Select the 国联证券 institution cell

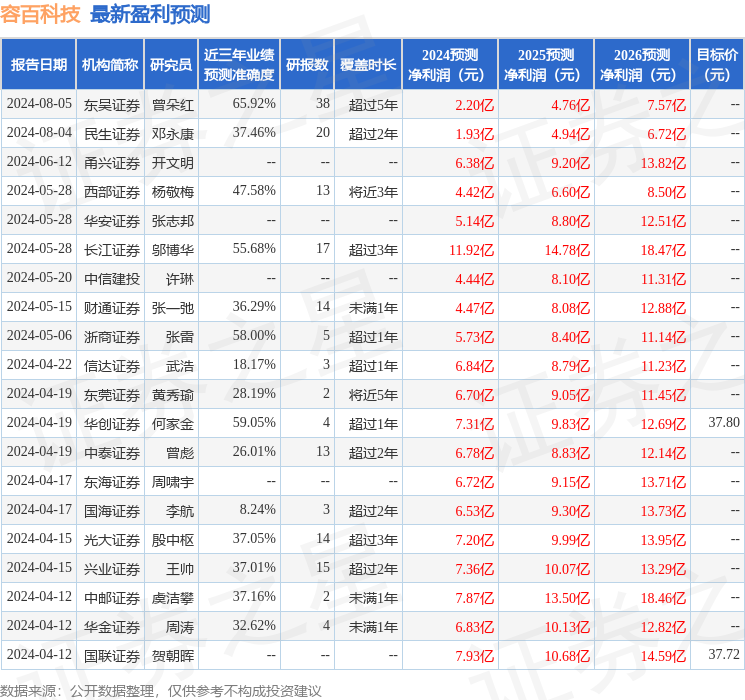(112, 656)
